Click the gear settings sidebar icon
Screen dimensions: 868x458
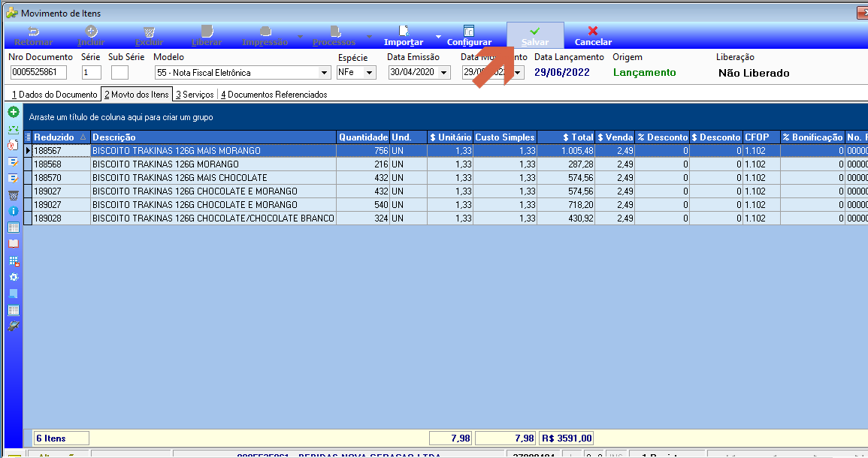click(14, 277)
